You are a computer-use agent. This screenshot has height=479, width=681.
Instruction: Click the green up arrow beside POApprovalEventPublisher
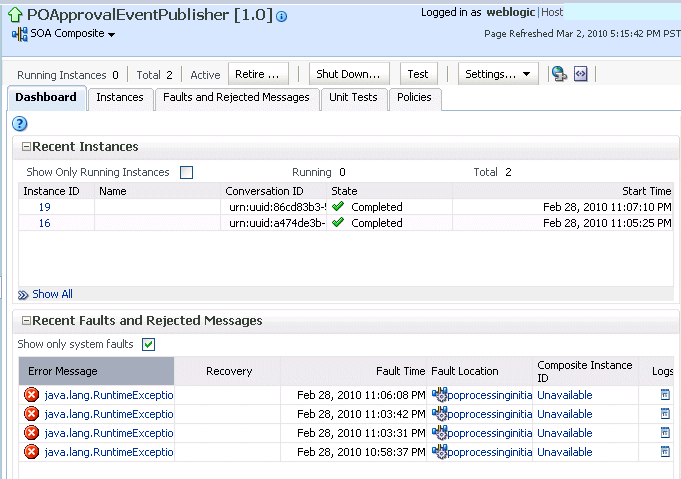click(15, 15)
